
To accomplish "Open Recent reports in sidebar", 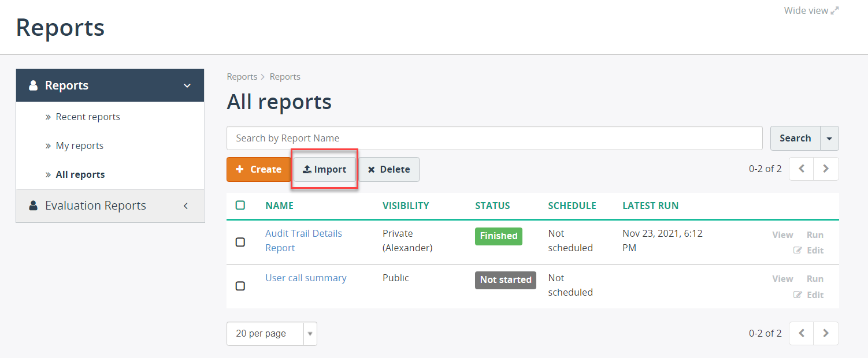I will pos(88,117).
